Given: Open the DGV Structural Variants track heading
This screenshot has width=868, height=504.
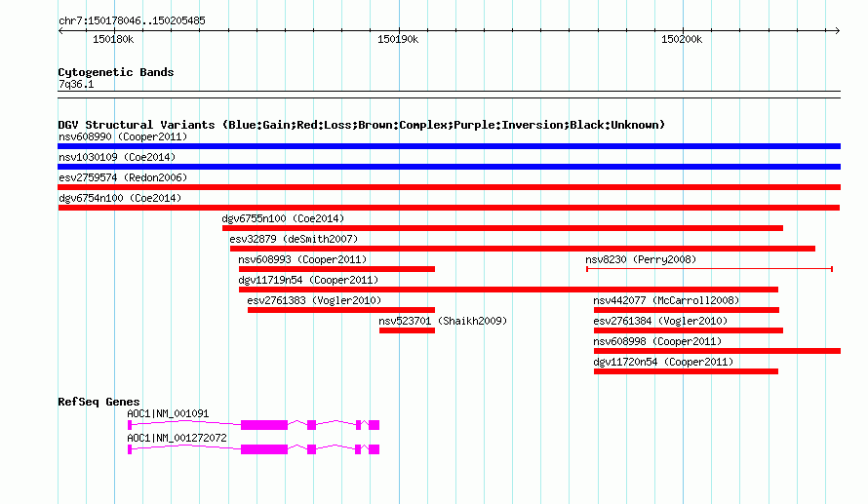Looking at the screenshot, I should [x=362, y=125].
